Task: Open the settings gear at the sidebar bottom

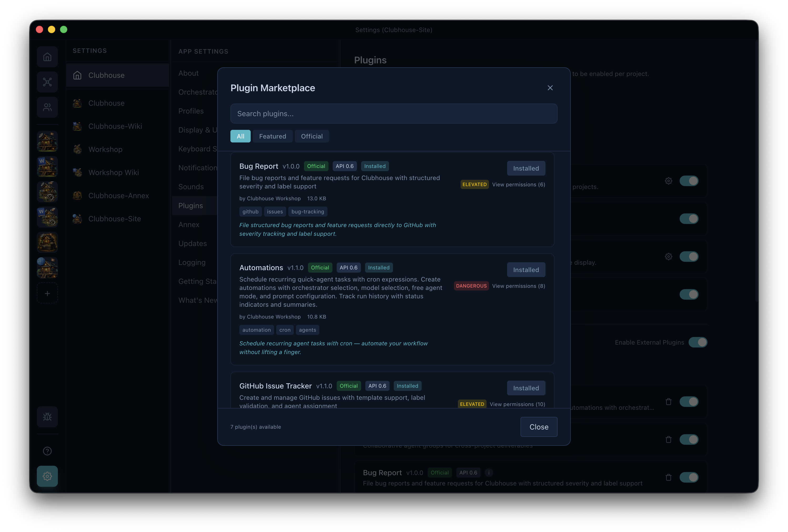Action: tap(47, 476)
